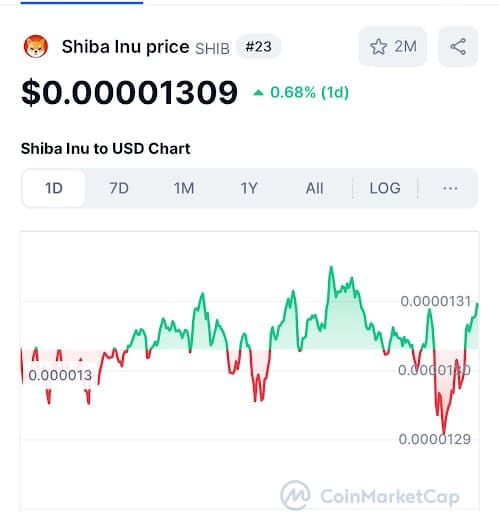The width and height of the screenshot is (499, 512).
Task: Click the highest peak on the chart
Action: (331, 267)
